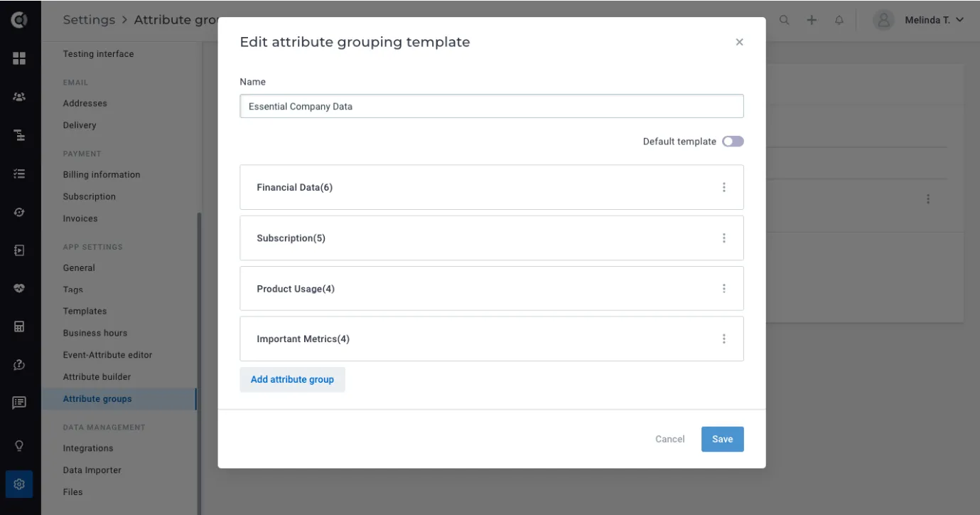The height and width of the screenshot is (515, 980).
Task: Open options menu for Subscription group
Action: click(724, 238)
